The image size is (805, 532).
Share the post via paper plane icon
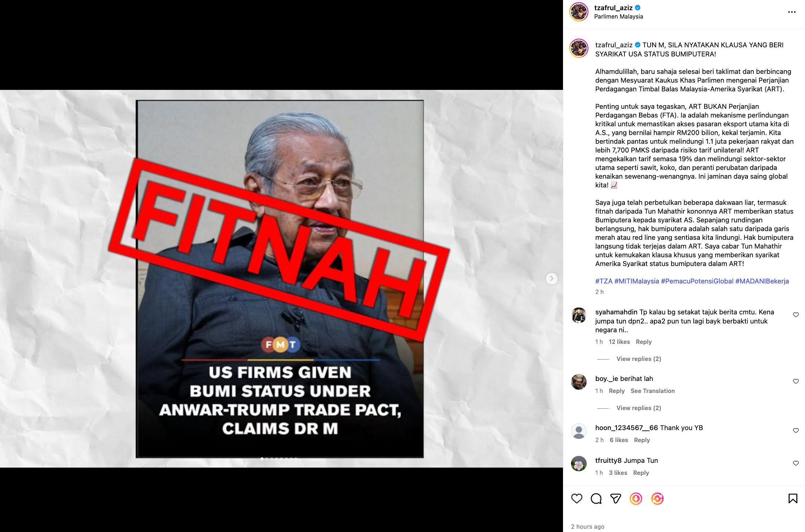pos(615,499)
